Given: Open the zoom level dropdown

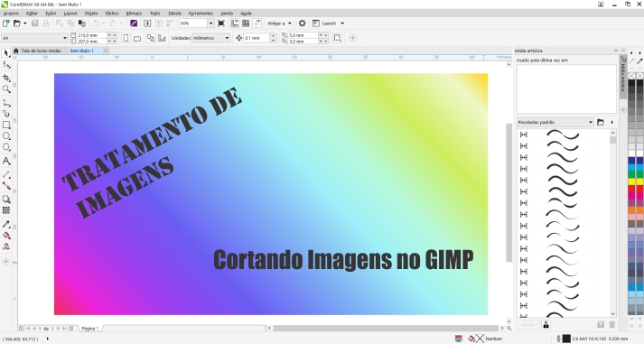Looking at the screenshot, I should point(210,23).
